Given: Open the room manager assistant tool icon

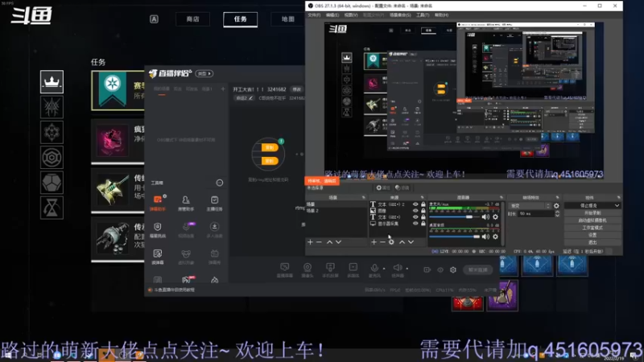Looking at the screenshot, I should click(x=186, y=203).
